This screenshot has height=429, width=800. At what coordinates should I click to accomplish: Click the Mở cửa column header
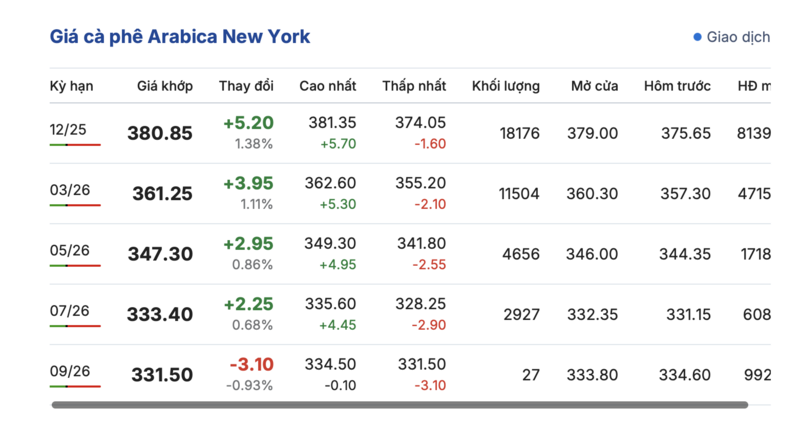point(594,86)
